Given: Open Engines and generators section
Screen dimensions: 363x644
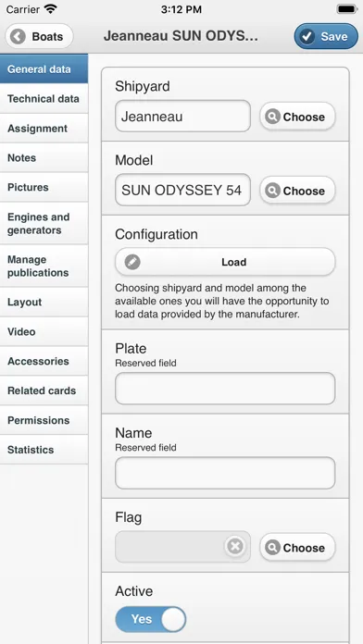Looking at the screenshot, I should pyautogui.click(x=44, y=223).
